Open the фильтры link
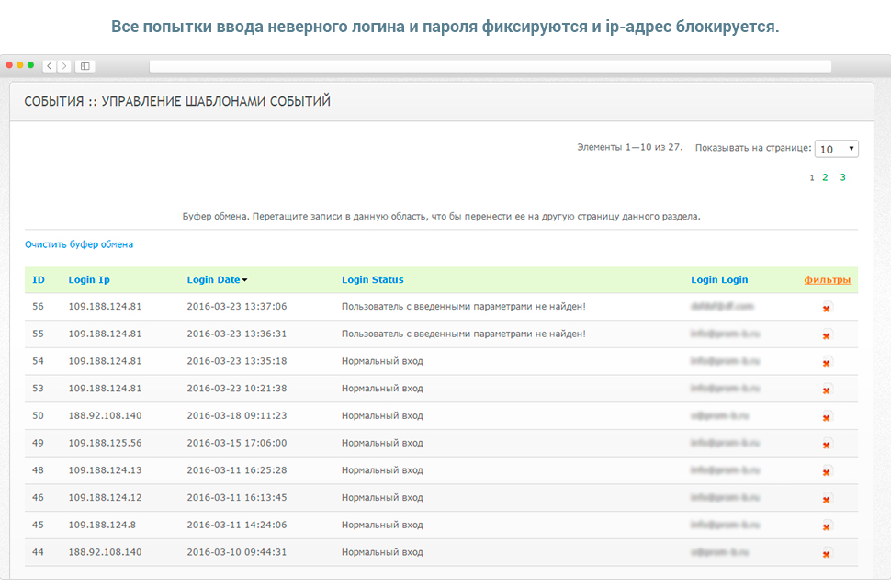This screenshot has width=891, height=588. tap(828, 279)
